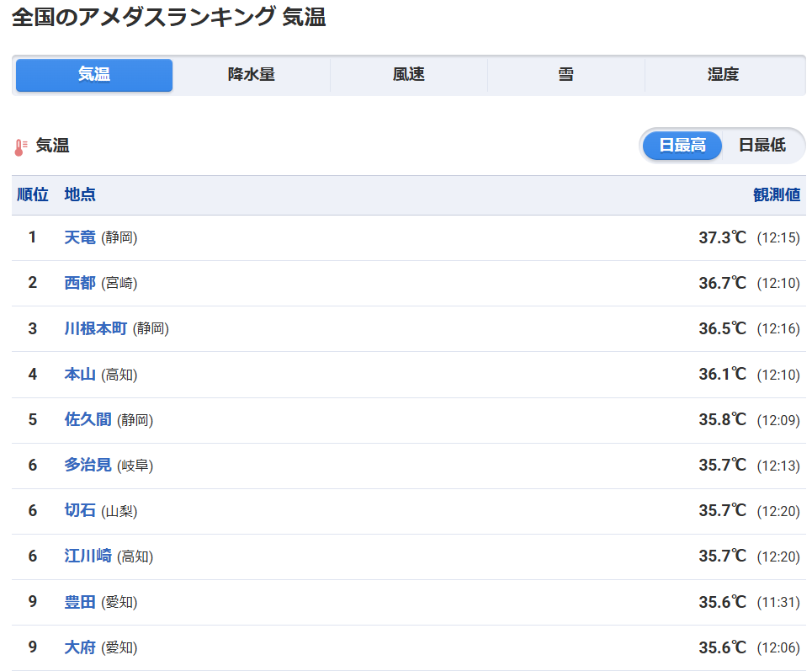
Task: Open the 風速 tab
Action: pyautogui.click(x=408, y=75)
